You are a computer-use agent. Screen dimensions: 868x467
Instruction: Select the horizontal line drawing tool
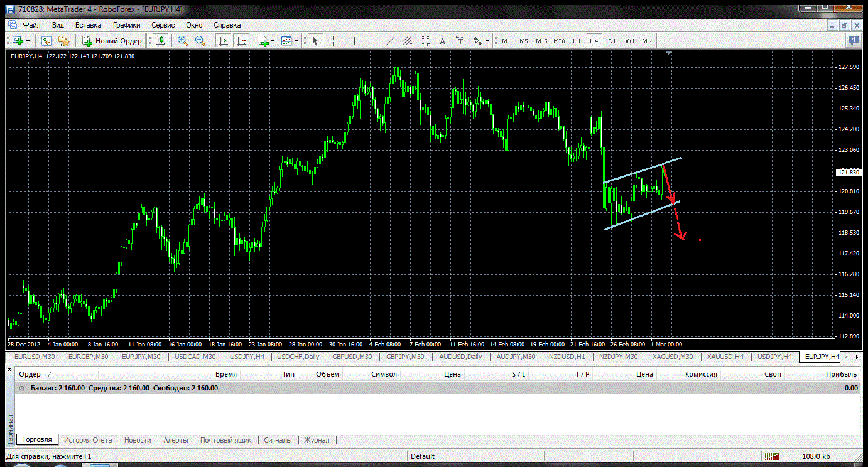tap(372, 41)
